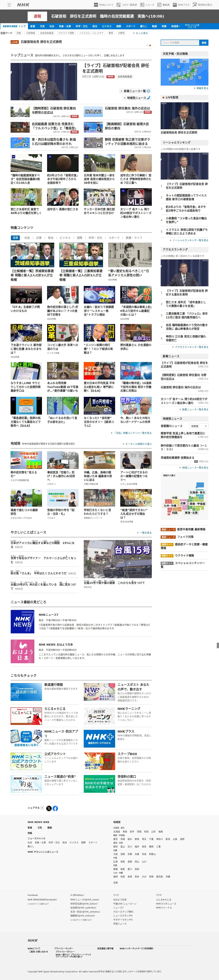Click the NHK logo in the top header
Screen dimensions: 219x980
pyautogui.click(x=23, y=5)
